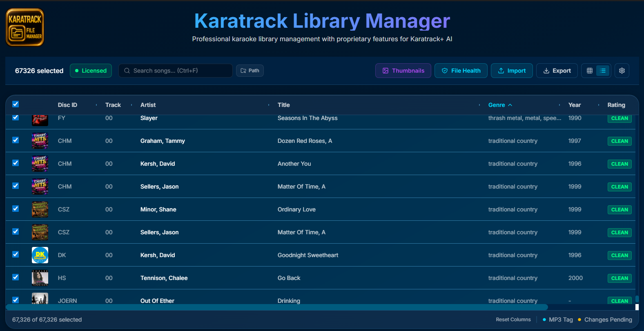Image resolution: width=644 pixels, height=331 pixels.
Task: Open the Path folder button
Action: pos(250,71)
